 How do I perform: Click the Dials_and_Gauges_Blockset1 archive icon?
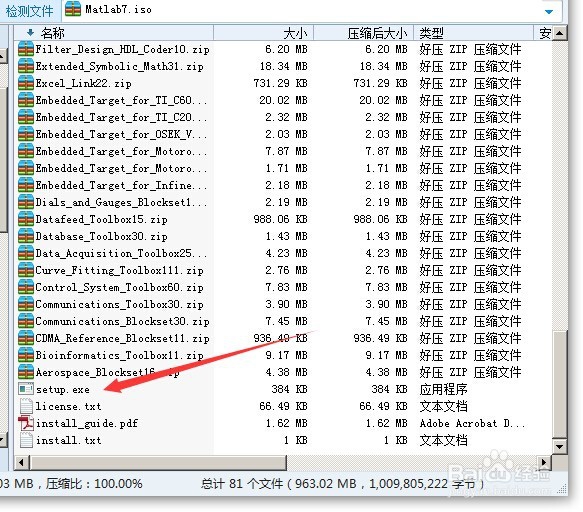[x=26, y=202]
